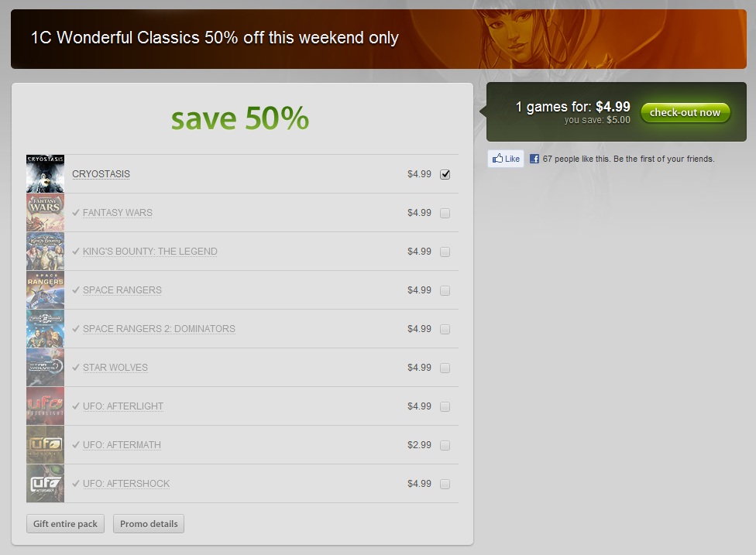Open the Star Wolves cover thumbnail
Image resolution: width=756 pixels, height=555 pixels.
(x=46, y=368)
